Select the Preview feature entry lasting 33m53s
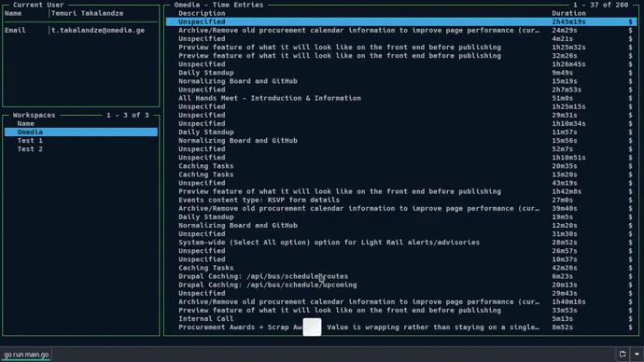The image size is (644, 362). (401, 310)
